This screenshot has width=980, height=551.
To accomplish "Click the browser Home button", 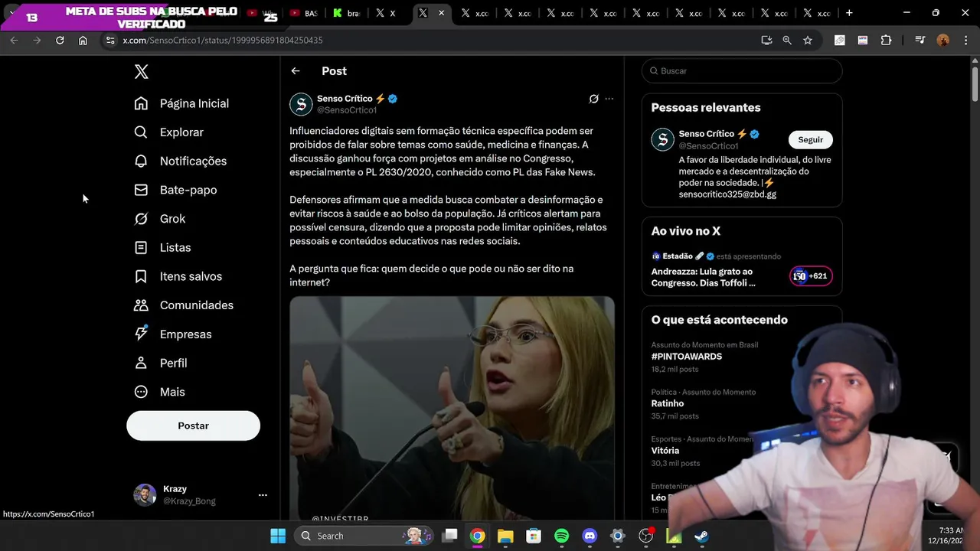I will tap(83, 40).
